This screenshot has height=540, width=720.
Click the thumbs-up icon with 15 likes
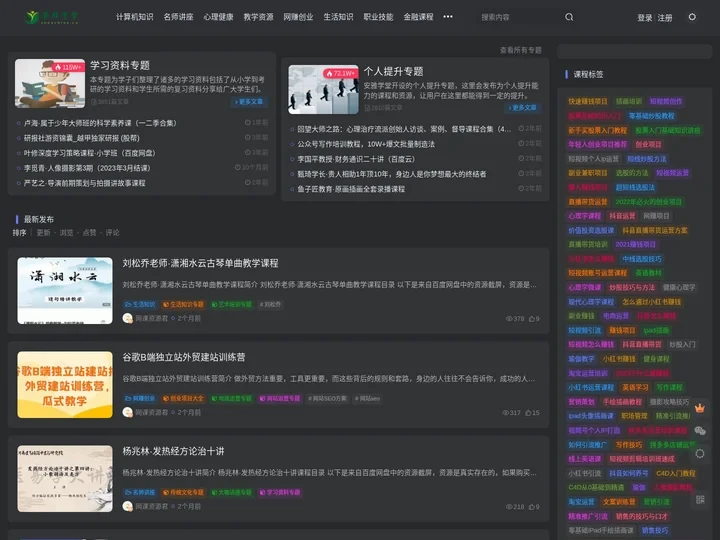(x=528, y=412)
